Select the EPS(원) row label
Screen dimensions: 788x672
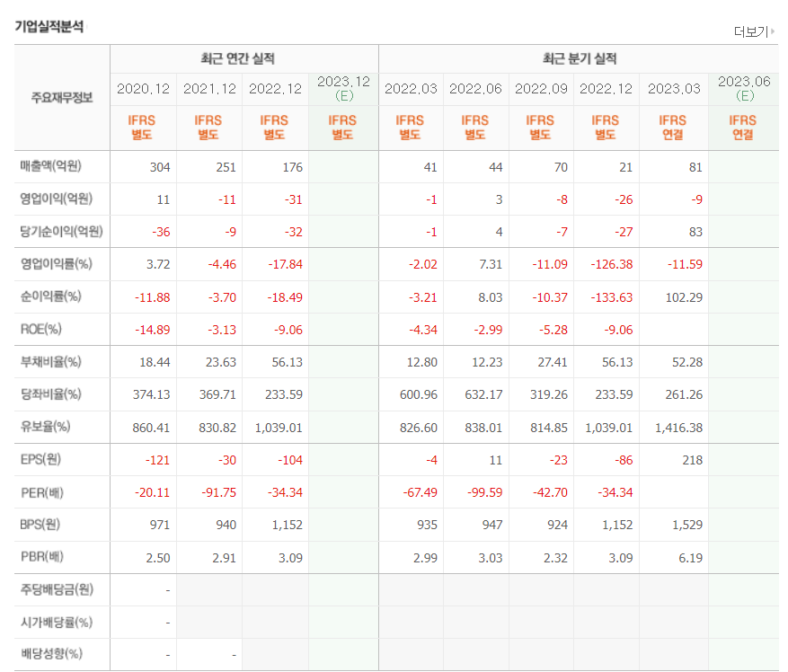(x=40, y=459)
